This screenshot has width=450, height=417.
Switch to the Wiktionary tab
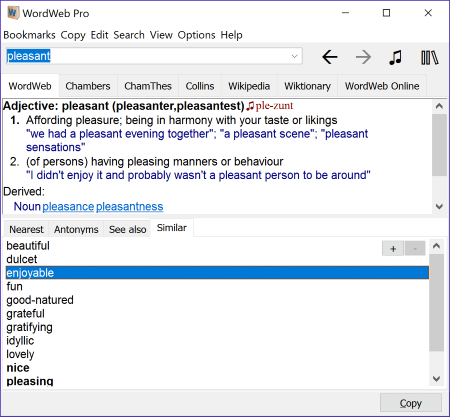click(307, 86)
